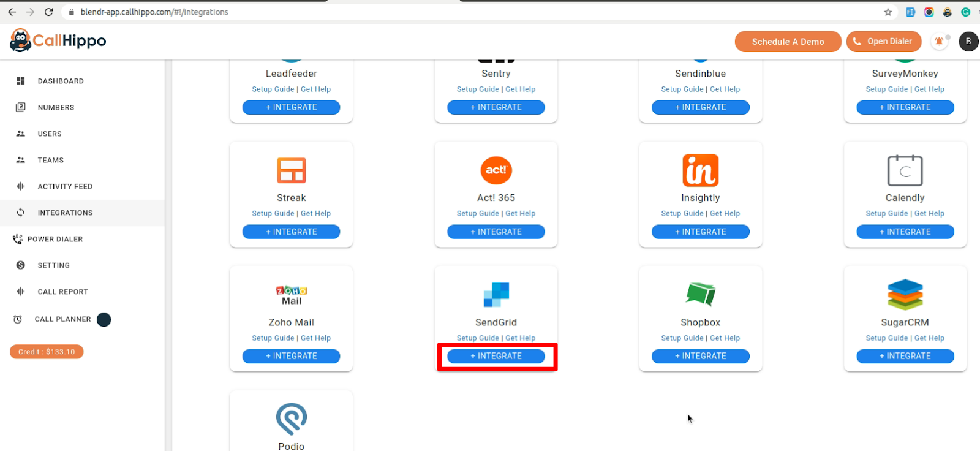Integrate Shopbox
The height and width of the screenshot is (451, 980).
click(701, 356)
